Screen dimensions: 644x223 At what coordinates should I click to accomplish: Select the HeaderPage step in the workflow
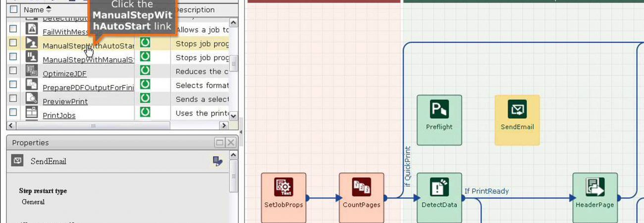(x=595, y=198)
